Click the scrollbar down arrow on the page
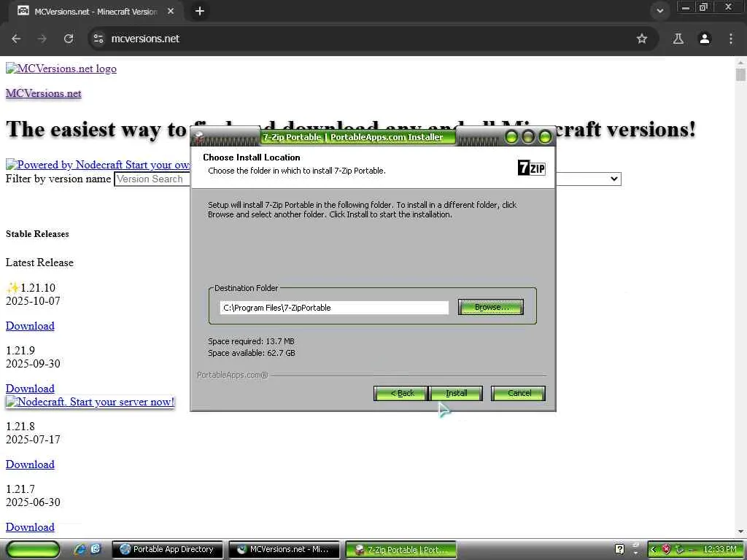This screenshot has width=747, height=560. 740,532
